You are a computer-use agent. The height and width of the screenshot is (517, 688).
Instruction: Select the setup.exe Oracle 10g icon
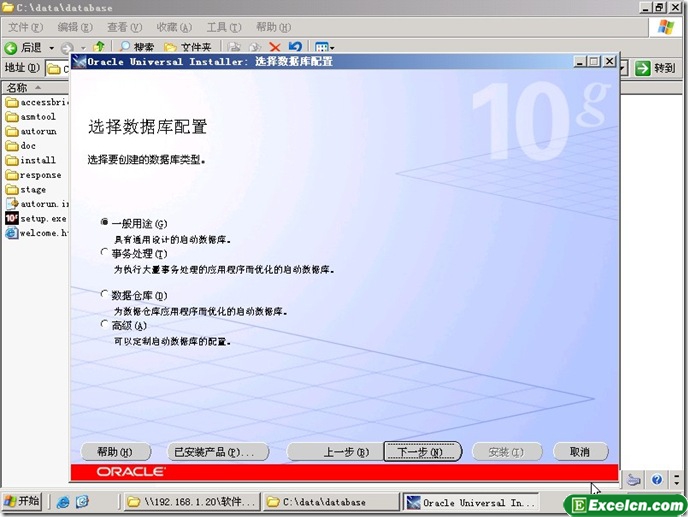[12, 218]
